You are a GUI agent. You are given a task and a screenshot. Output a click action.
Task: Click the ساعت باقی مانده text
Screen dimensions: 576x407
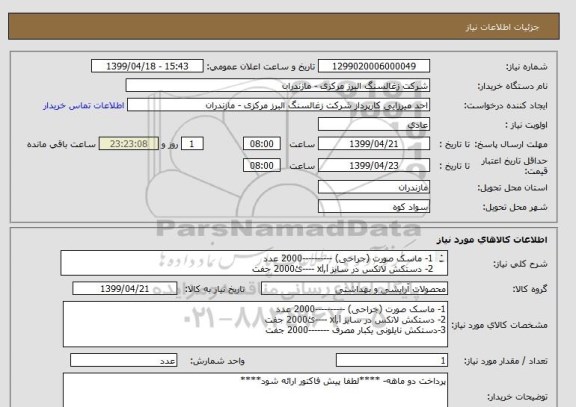[x=61, y=144]
